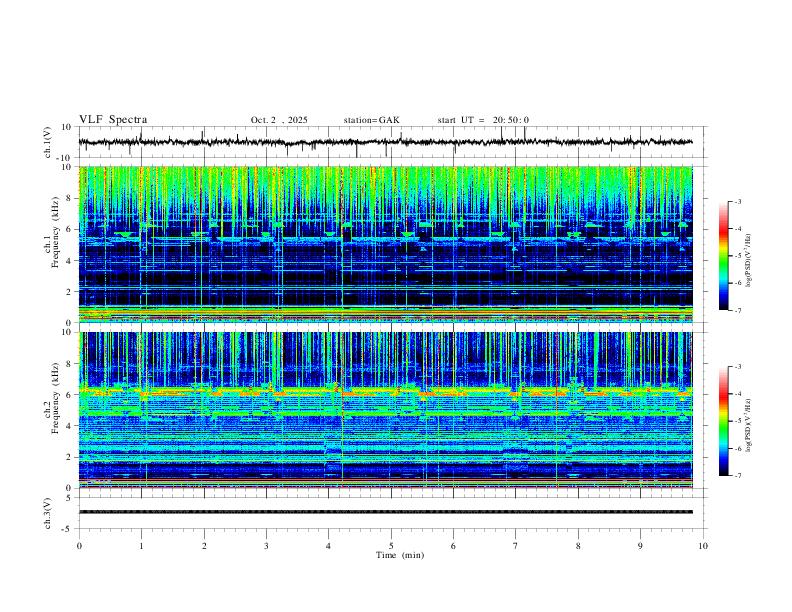Click the "-7" label on ch.2 colorbar
Viewport: 792px width, 612px height.
tap(737, 475)
